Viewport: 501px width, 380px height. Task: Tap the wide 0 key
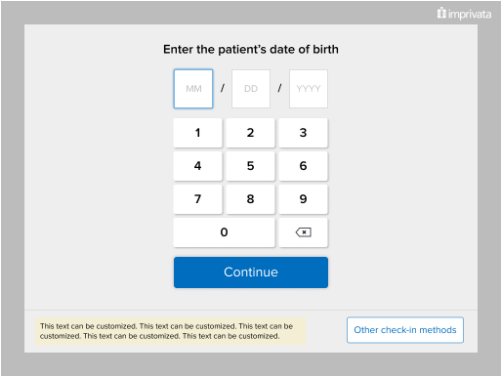(x=224, y=232)
